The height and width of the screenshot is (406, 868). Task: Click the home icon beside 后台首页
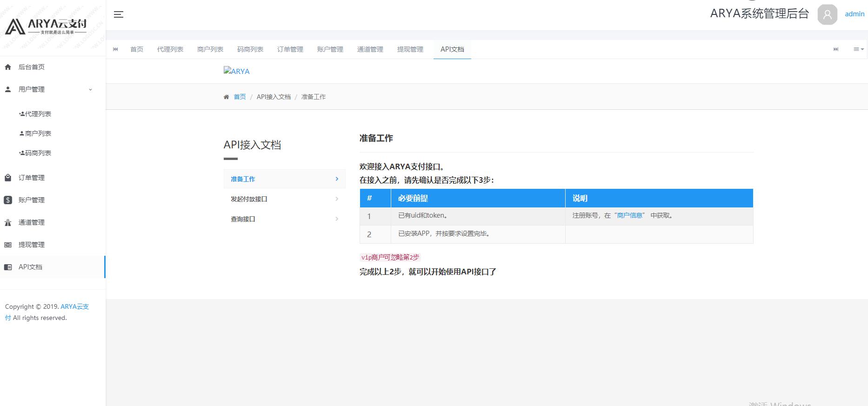point(8,67)
